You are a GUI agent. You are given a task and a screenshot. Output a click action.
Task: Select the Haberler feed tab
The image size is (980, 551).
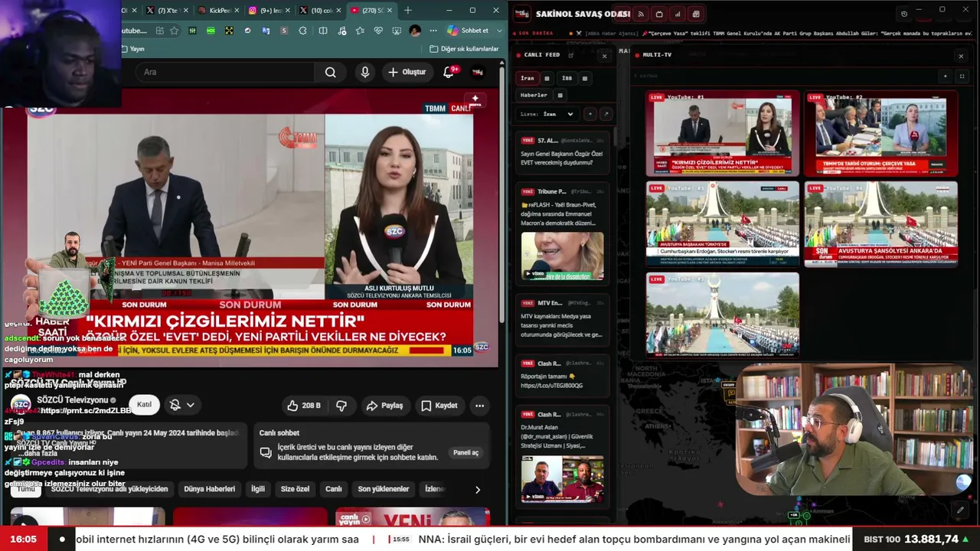click(x=534, y=95)
